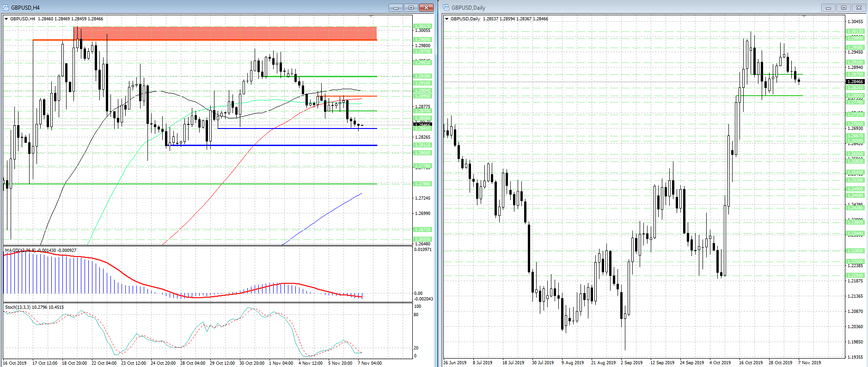Click the black current price tag on Daily axis
Image resolution: width=868 pixels, height=367 pixels.
click(855, 82)
